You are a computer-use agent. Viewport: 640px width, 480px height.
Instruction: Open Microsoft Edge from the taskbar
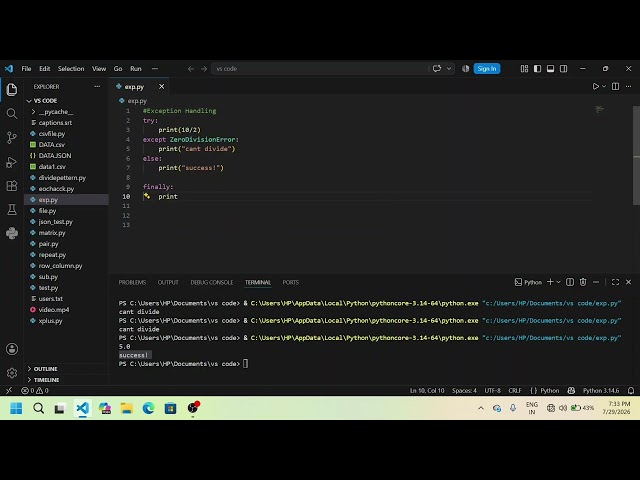coord(149,408)
